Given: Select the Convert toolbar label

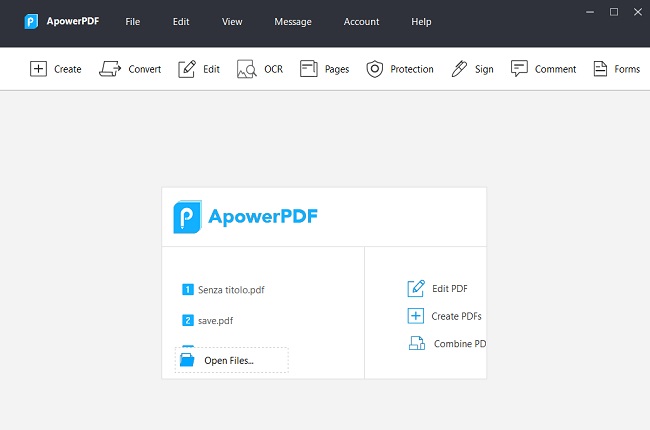Looking at the screenshot, I should 145,69.
